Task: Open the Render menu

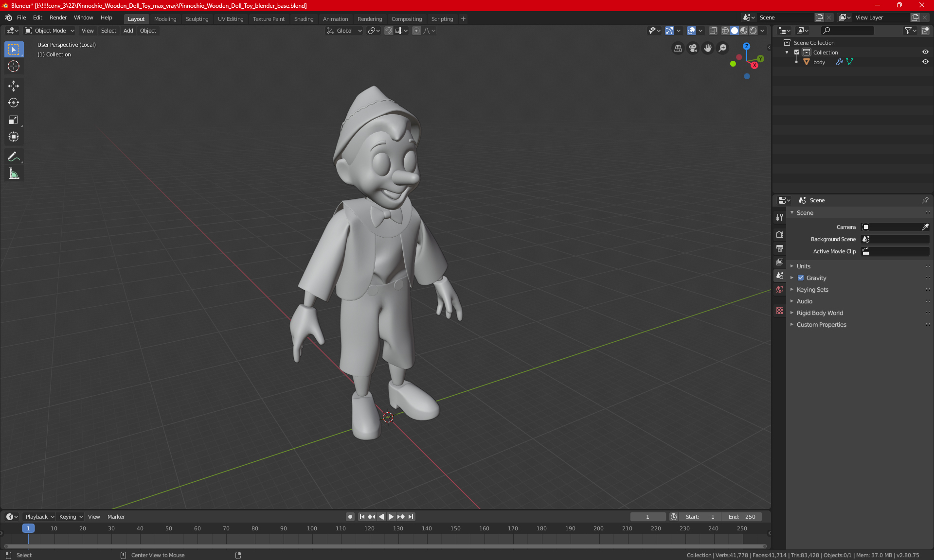Action: pos(58,17)
